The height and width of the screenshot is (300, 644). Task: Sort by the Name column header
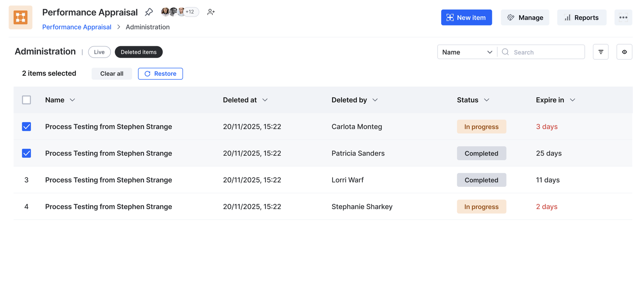click(x=60, y=100)
